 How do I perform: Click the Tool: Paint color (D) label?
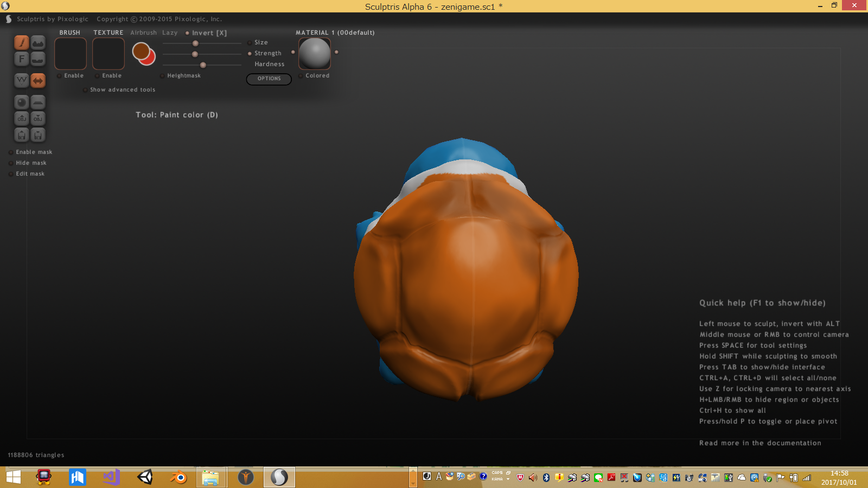coord(177,115)
